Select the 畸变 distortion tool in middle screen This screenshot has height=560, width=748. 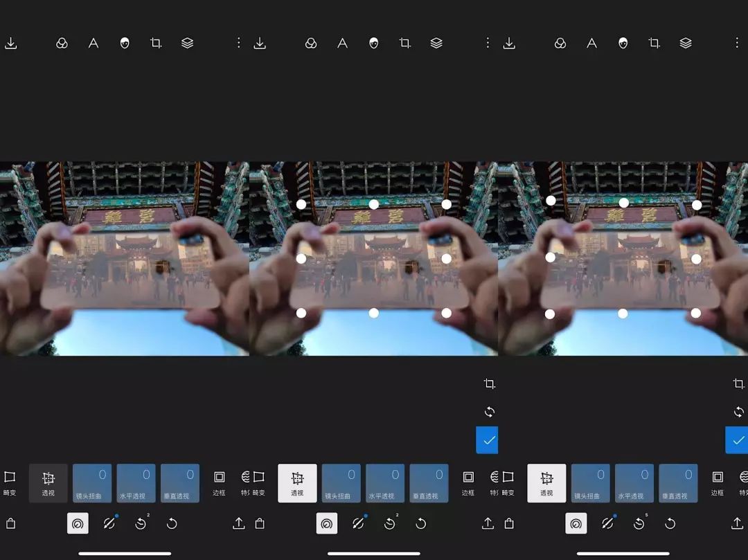pyautogui.click(x=259, y=483)
